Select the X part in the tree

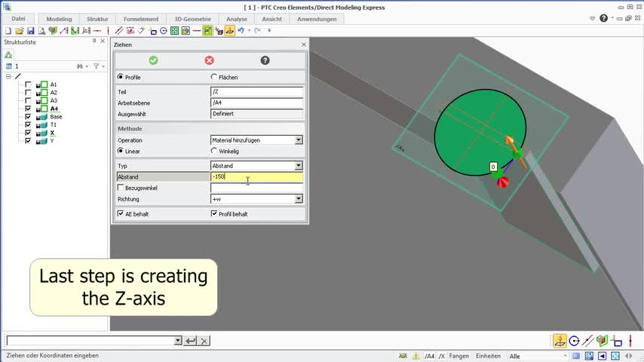(52, 133)
